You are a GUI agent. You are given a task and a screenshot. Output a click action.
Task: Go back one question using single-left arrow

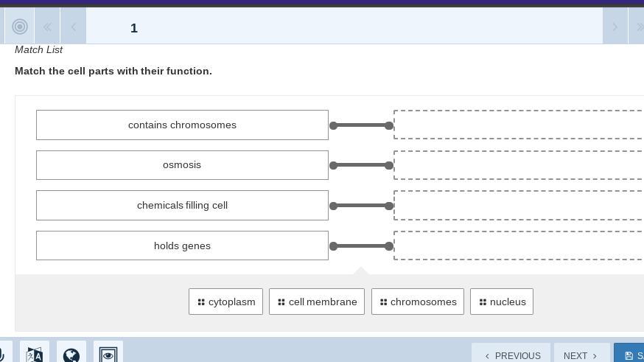(x=74, y=27)
